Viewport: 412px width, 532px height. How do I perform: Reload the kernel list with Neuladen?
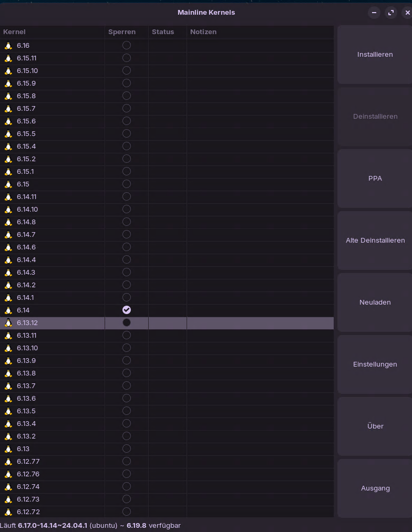[x=375, y=302]
